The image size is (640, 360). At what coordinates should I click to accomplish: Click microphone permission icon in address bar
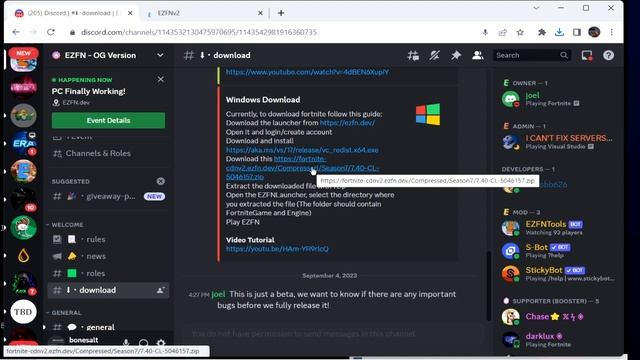click(485, 32)
